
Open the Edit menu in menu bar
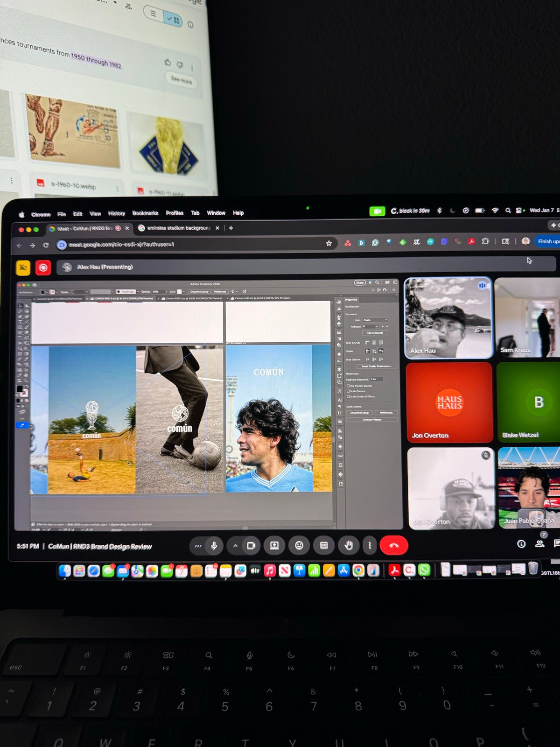[x=78, y=214]
